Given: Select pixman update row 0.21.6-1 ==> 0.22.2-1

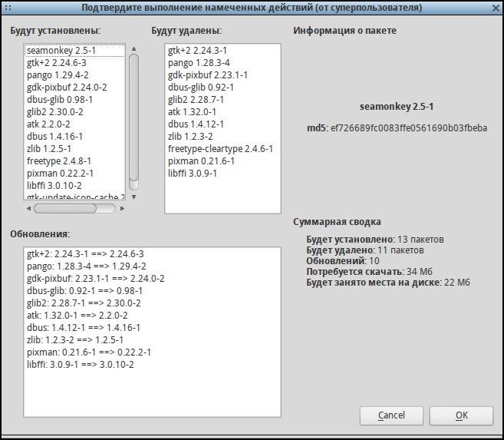Looking at the screenshot, I should coord(152,352).
